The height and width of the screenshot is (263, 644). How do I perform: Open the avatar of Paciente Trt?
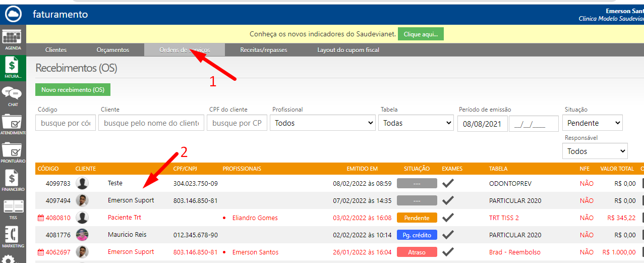coord(82,218)
